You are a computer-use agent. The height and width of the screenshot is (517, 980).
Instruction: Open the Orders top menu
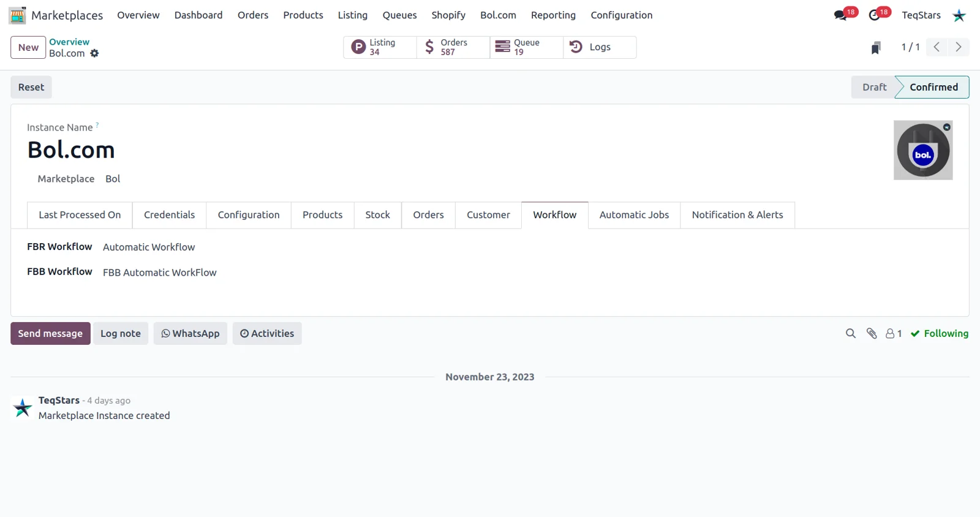click(253, 15)
